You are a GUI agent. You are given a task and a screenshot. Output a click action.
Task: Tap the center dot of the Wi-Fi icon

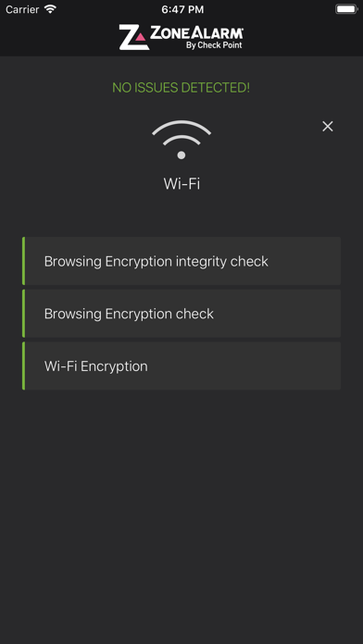(x=181, y=155)
